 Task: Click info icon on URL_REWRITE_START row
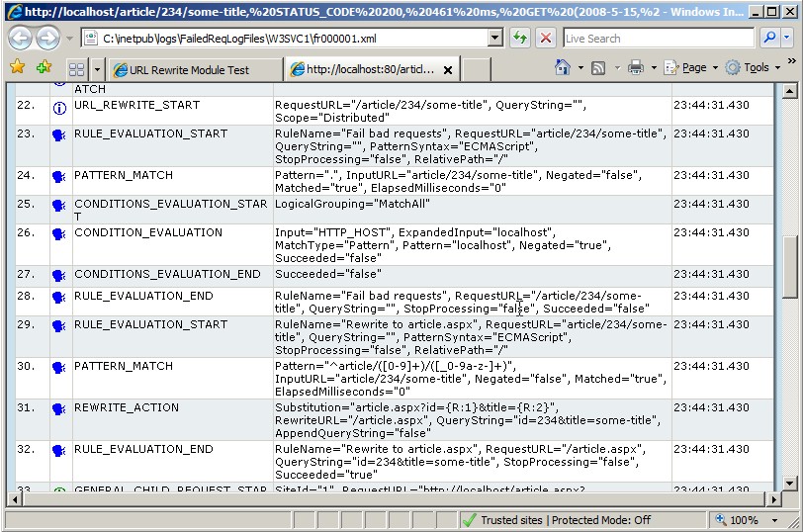59,108
